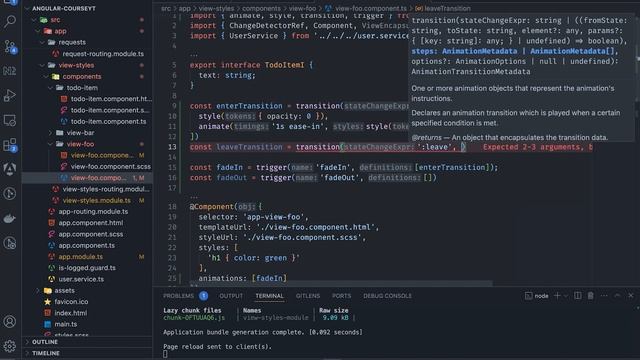Open Run and Debug view icon
This screenshot has width=640, height=360.
10,96
